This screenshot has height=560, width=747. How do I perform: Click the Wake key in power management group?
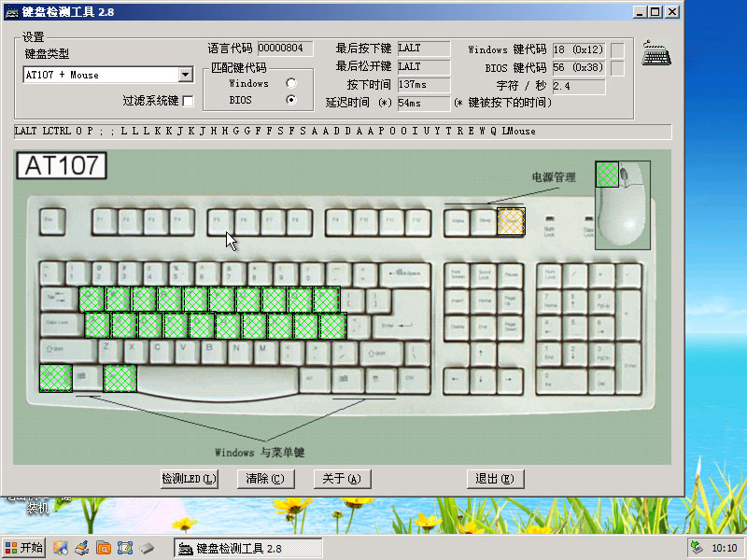[457, 222]
